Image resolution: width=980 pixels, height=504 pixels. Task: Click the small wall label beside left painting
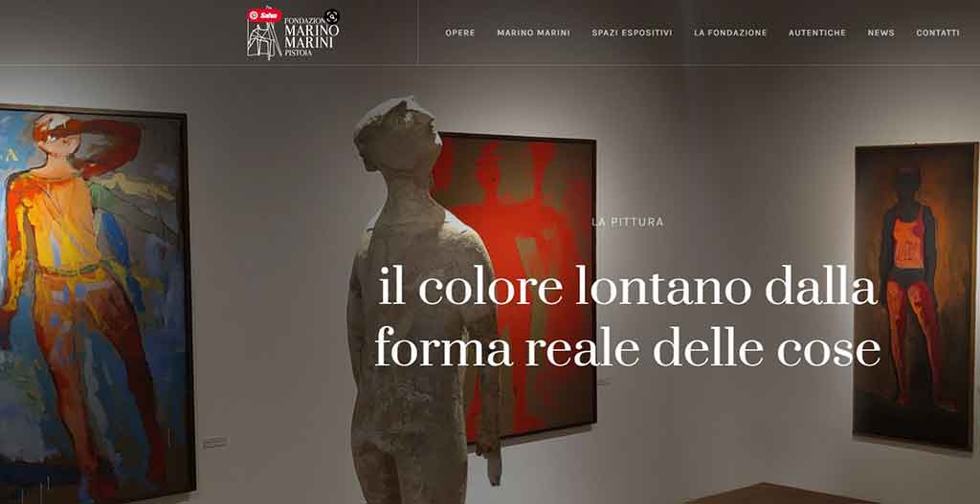tap(214, 442)
